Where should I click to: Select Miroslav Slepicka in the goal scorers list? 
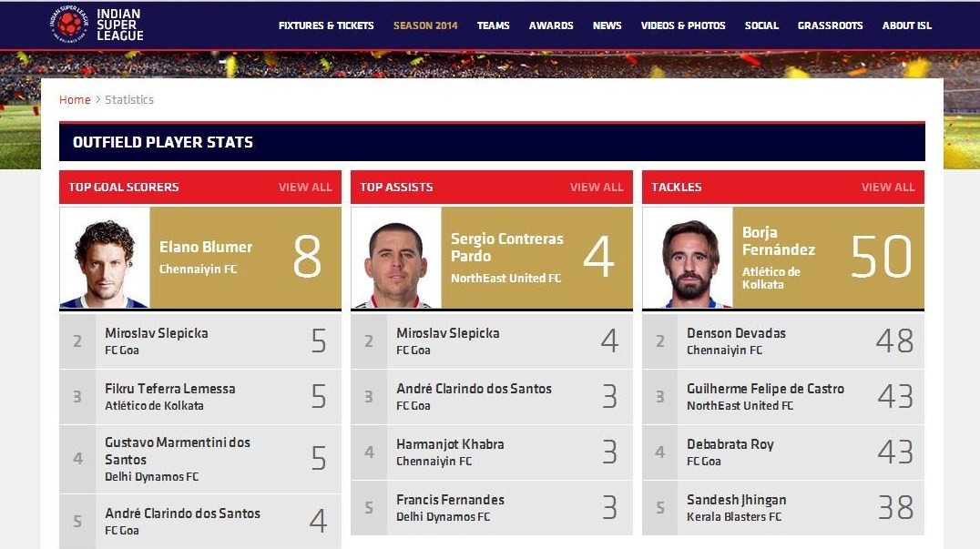click(x=200, y=341)
